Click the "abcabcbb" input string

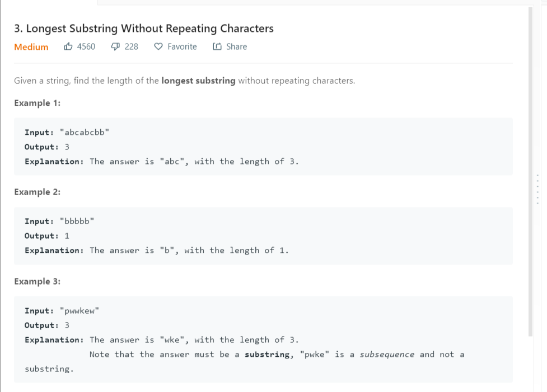click(85, 133)
